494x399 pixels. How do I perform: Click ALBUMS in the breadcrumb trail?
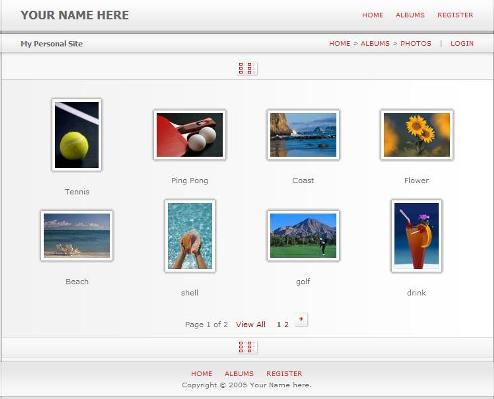pyautogui.click(x=375, y=44)
